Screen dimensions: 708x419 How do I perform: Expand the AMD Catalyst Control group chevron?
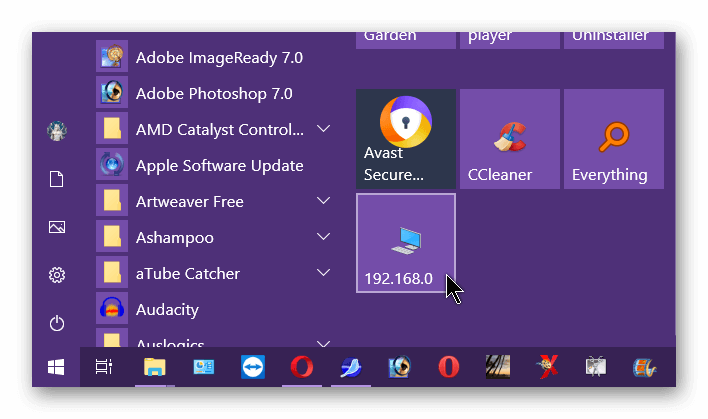pyautogui.click(x=323, y=129)
